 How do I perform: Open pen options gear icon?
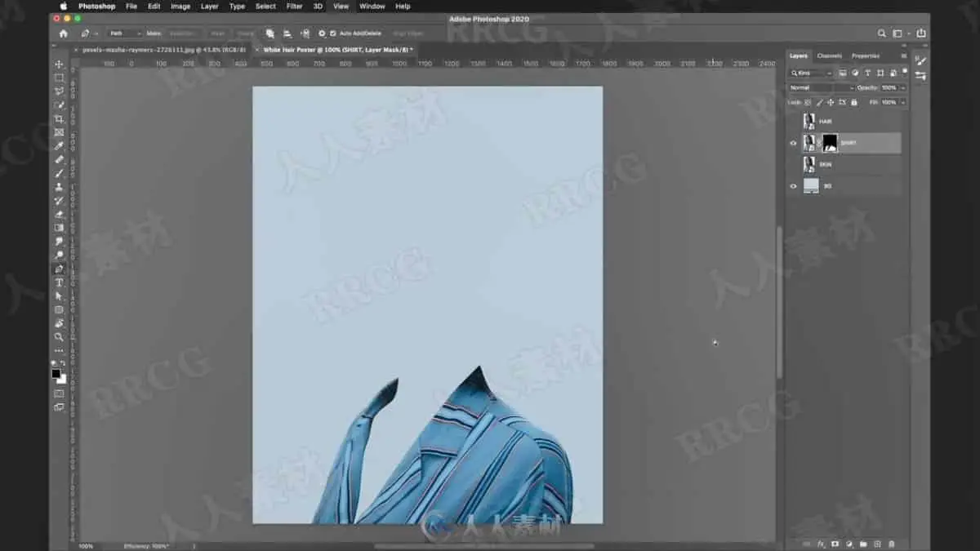(x=322, y=33)
